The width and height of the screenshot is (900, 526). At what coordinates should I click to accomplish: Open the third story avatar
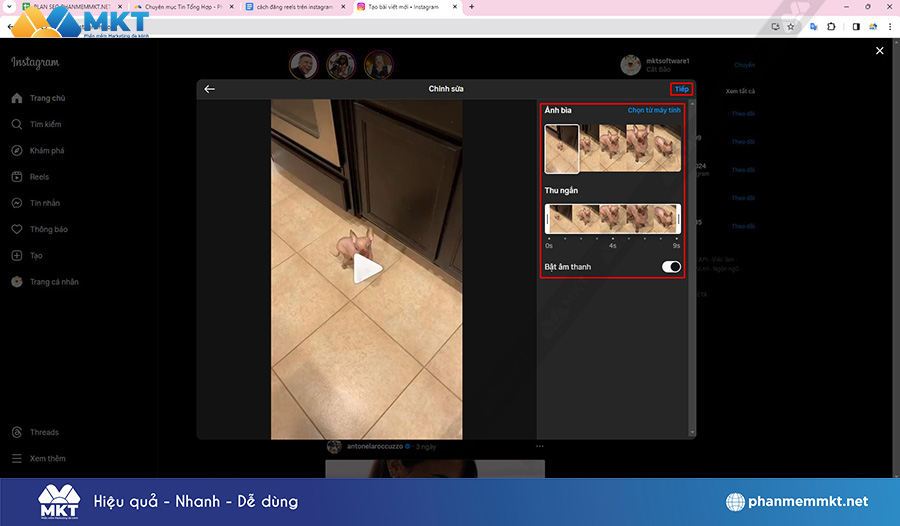click(x=378, y=65)
